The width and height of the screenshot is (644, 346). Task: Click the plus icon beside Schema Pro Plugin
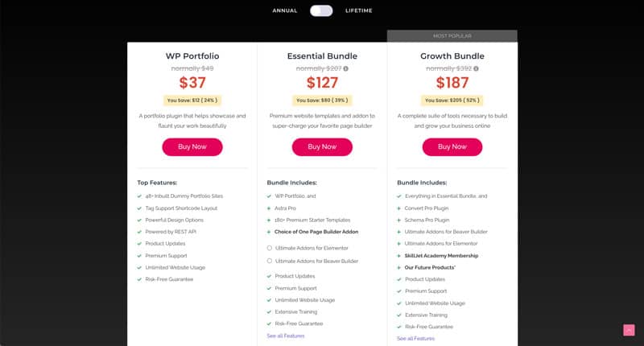[398, 220]
